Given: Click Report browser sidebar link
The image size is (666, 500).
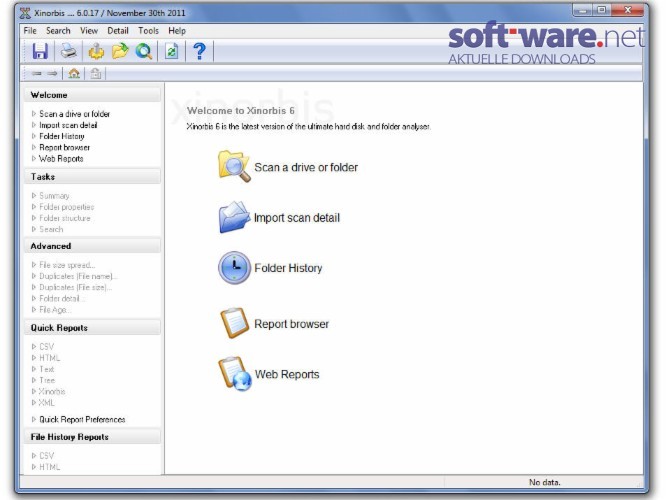Looking at the screenshot, I should click(x=65, y=147).
